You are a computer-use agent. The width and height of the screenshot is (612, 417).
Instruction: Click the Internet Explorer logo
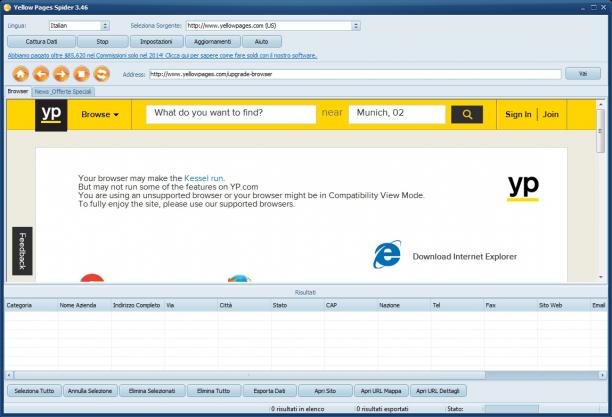pyautogui.click(x=387, y=255)
